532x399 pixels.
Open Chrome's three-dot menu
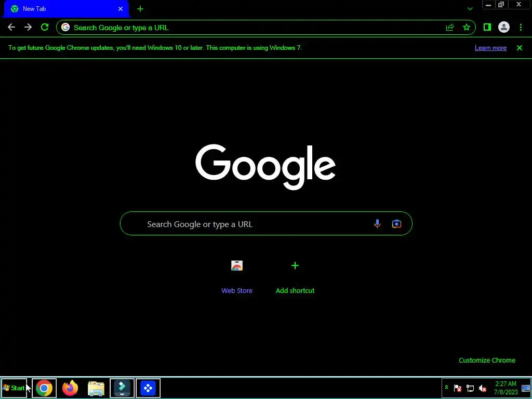(521, 27)
